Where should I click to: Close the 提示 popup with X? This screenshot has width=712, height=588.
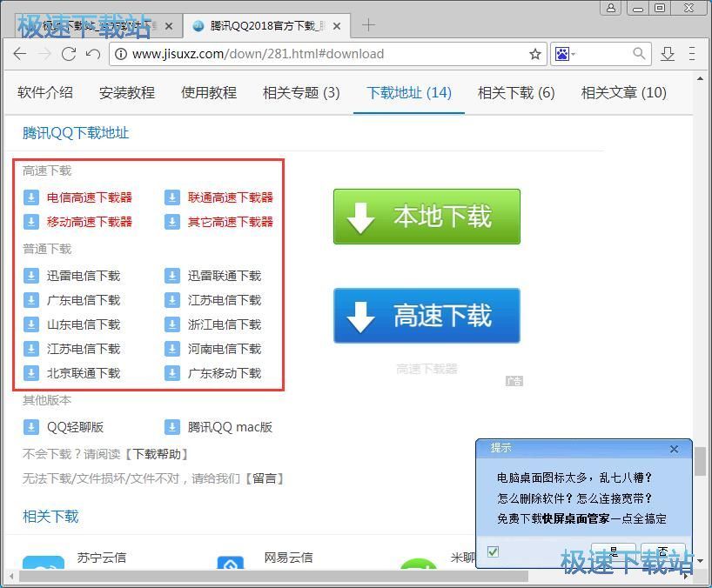674,449
